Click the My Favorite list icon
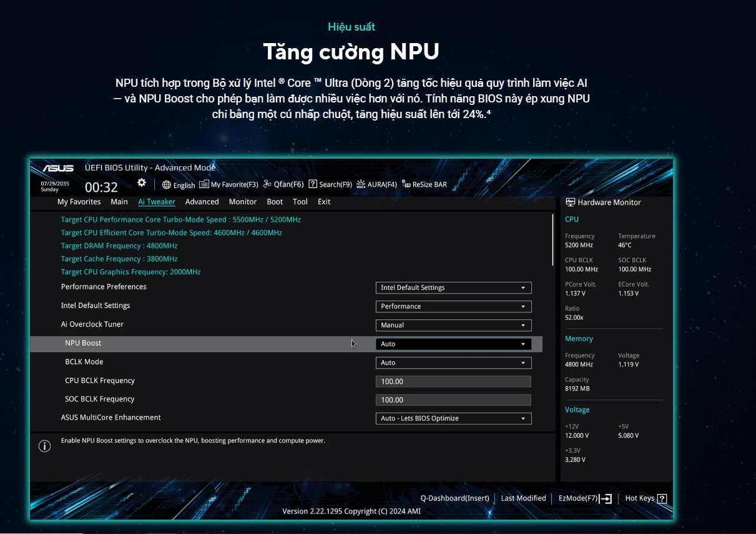756x534 pixels. tap(204, 184)
